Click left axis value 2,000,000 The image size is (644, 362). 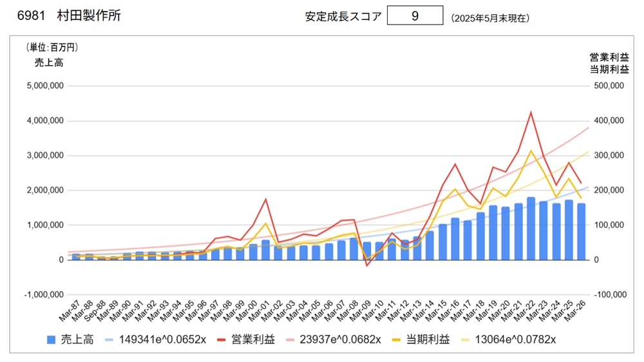click(x=45, y=190)
